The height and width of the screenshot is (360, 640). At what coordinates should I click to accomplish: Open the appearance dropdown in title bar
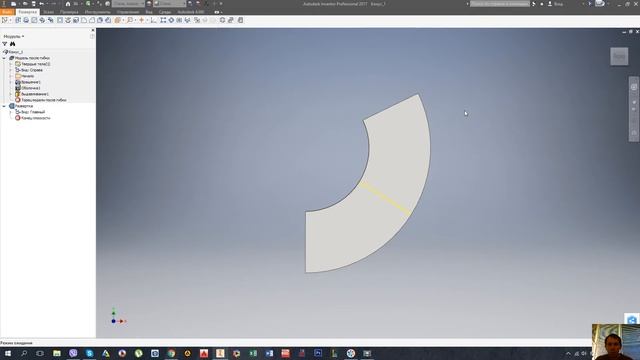click(x=169, y=4)
